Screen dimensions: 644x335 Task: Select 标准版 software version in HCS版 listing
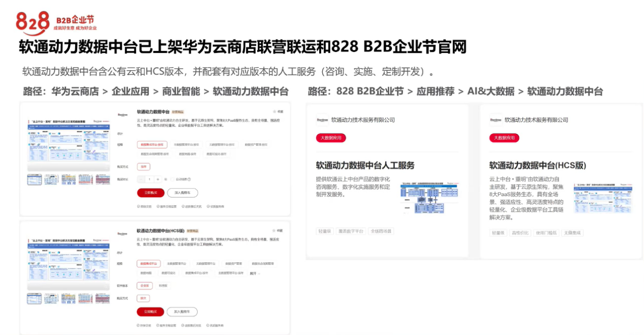tap(163, 286)
